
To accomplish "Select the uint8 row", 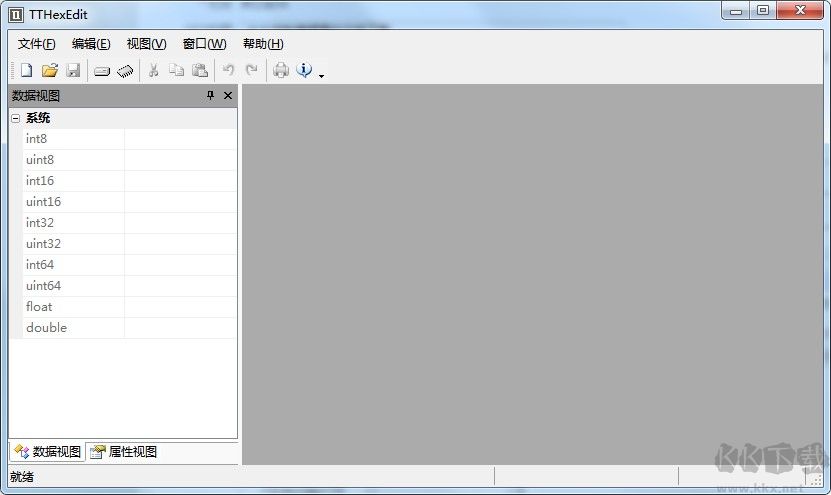I will point(130,160).
